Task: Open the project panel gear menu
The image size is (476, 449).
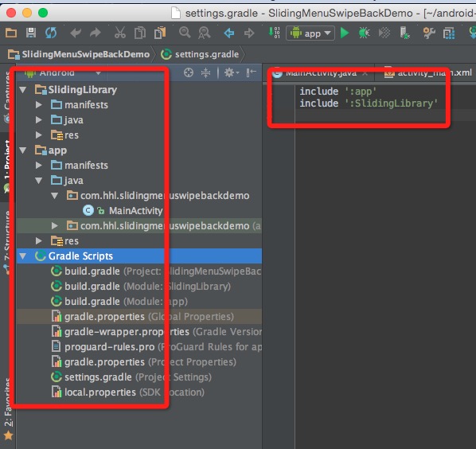Action: [232, 72]
